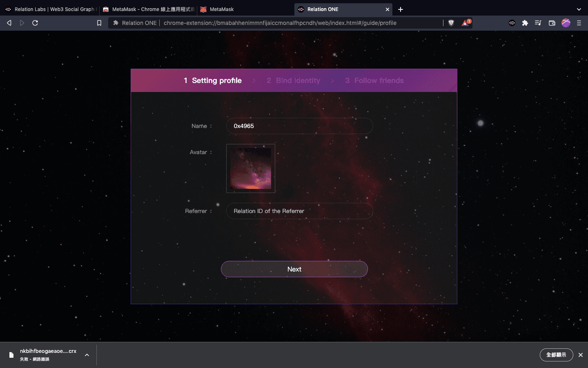This screenshot has width=588, height=368.
Task: Click the Next button
Action: point(294,269)
